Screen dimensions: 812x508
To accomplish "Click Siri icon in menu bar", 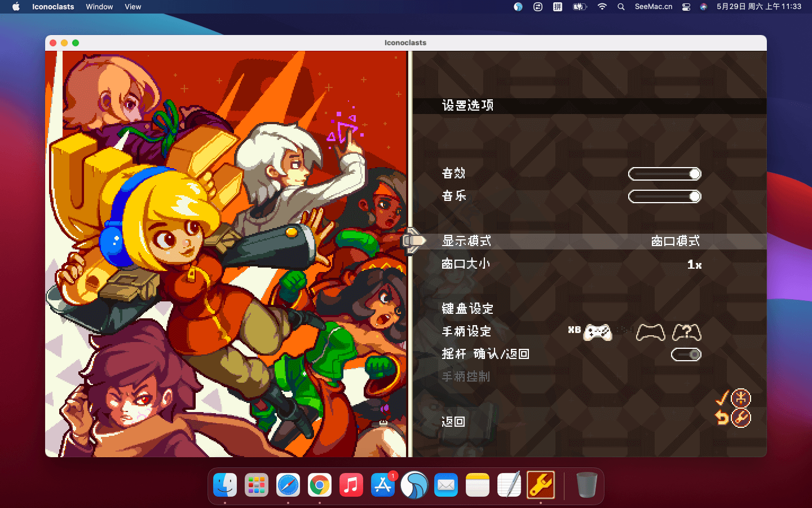I will (704, 7).
